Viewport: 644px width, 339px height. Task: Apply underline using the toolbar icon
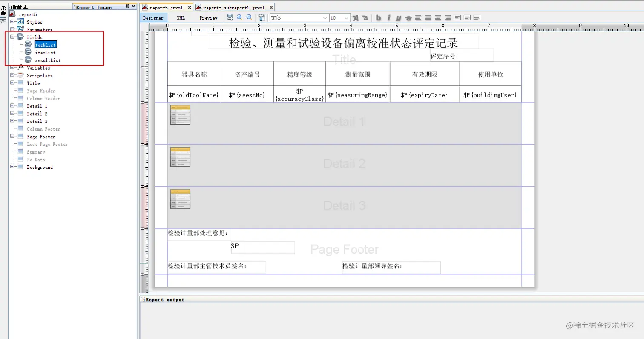[x=398, y=18]
